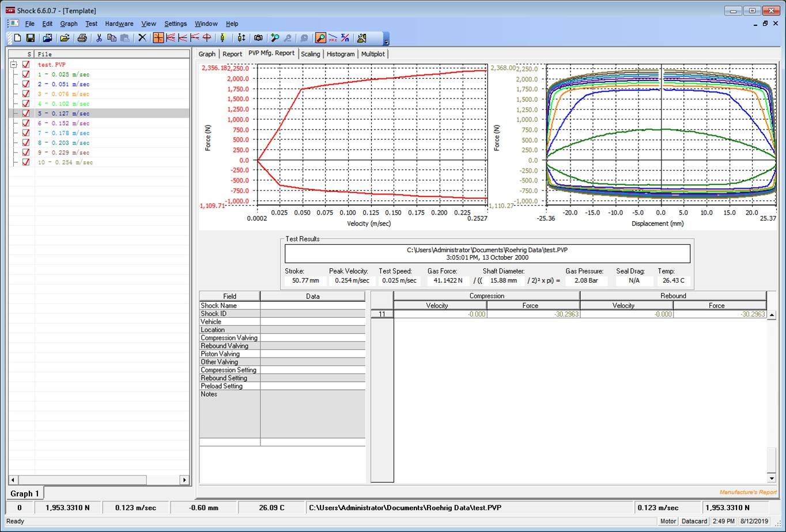Switch to the Scaling tab

(311, 54)
